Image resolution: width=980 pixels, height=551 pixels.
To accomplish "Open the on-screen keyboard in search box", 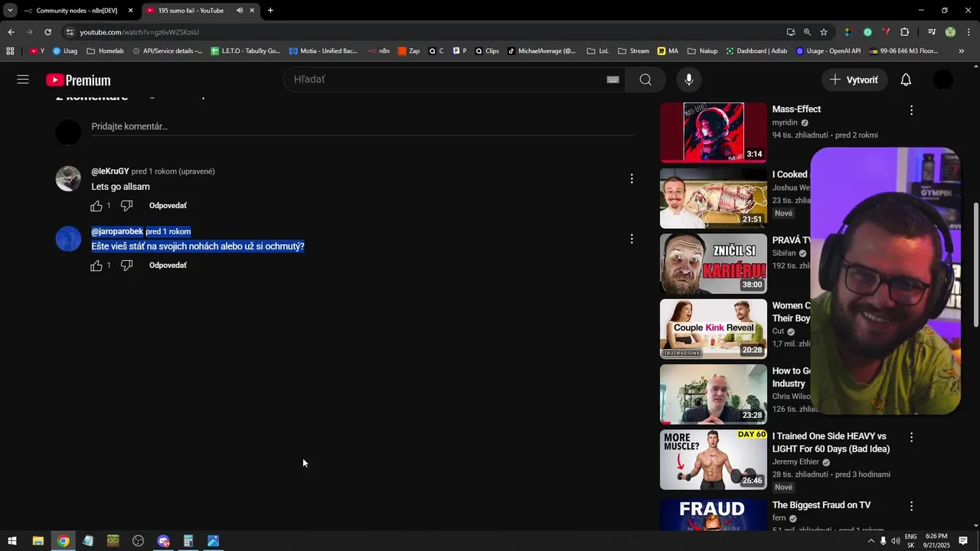I will [x=612, y=80].
